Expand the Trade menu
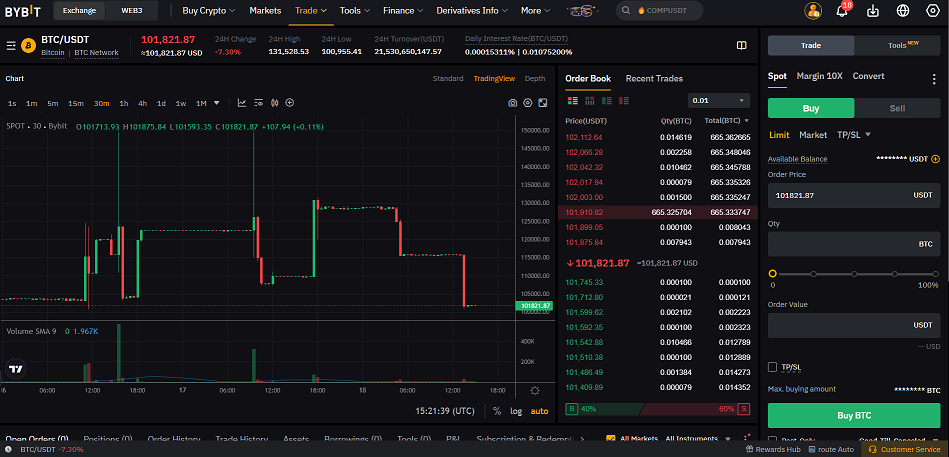Screen dimensions: 949x457 pyautogui.click(x=311, y=10)
